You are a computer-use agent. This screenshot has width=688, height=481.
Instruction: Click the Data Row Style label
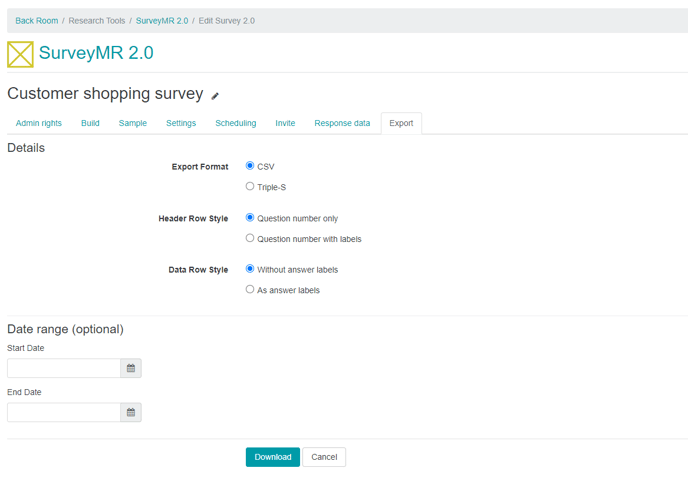198,270
